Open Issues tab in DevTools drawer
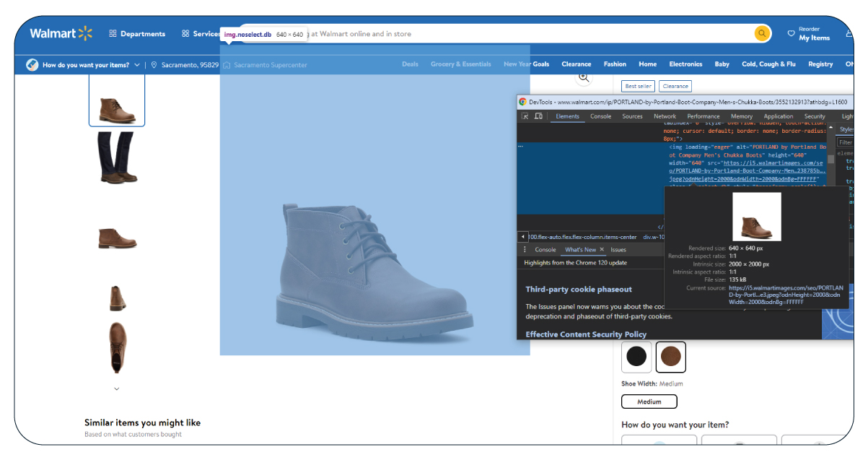Image resolution: width=868 pixels, height=460 pixels. (x=618, y=250)
